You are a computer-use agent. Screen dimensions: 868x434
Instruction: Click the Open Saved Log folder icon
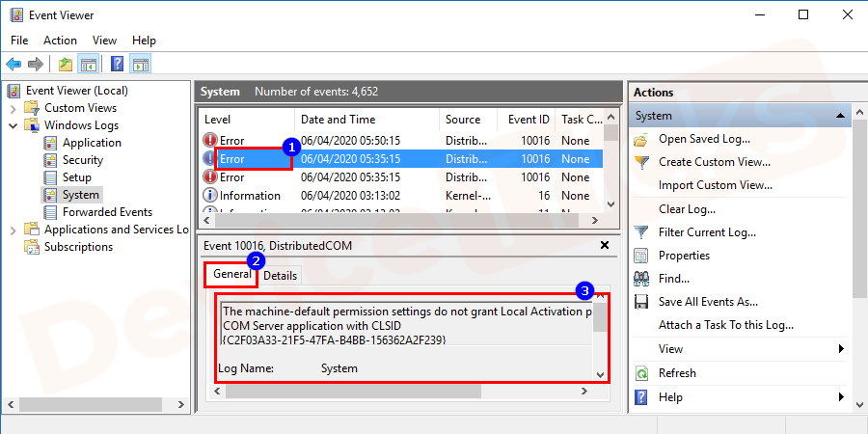(x=641, y=140)
